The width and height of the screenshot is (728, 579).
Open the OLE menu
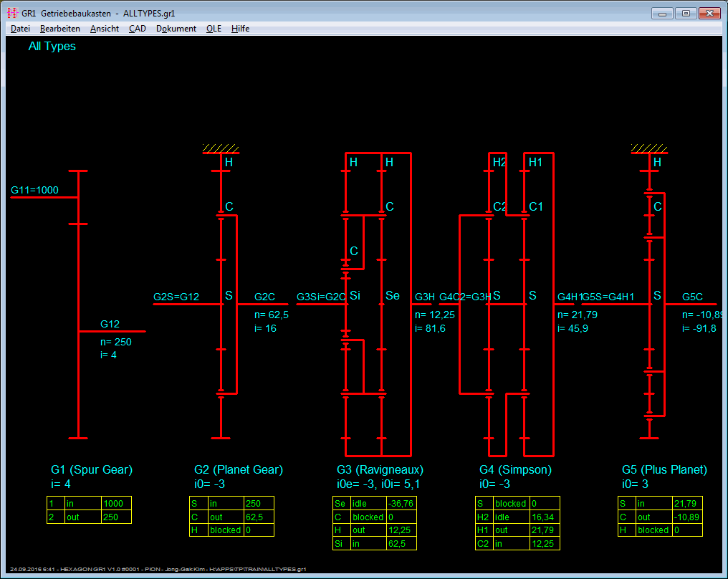click(214, 29)
